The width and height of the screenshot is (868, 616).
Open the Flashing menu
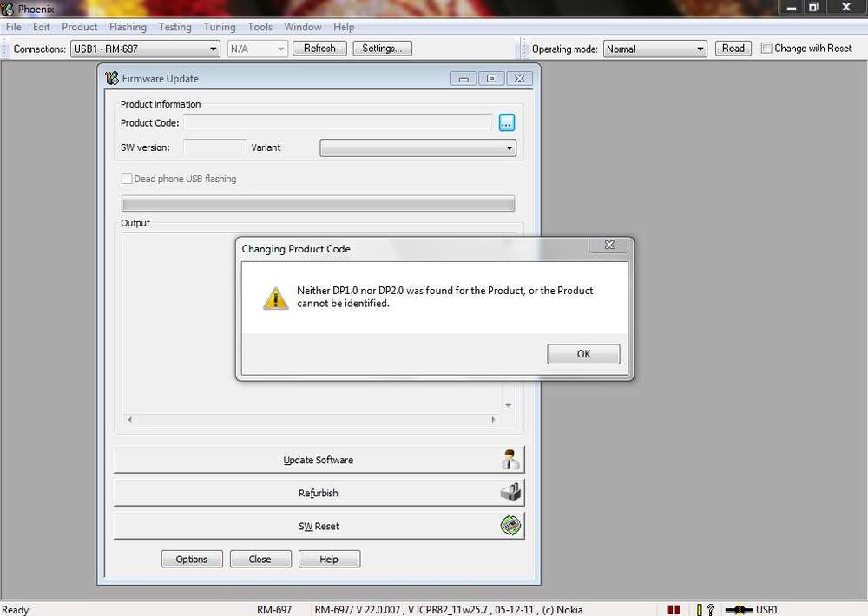[x=128, y=27]
